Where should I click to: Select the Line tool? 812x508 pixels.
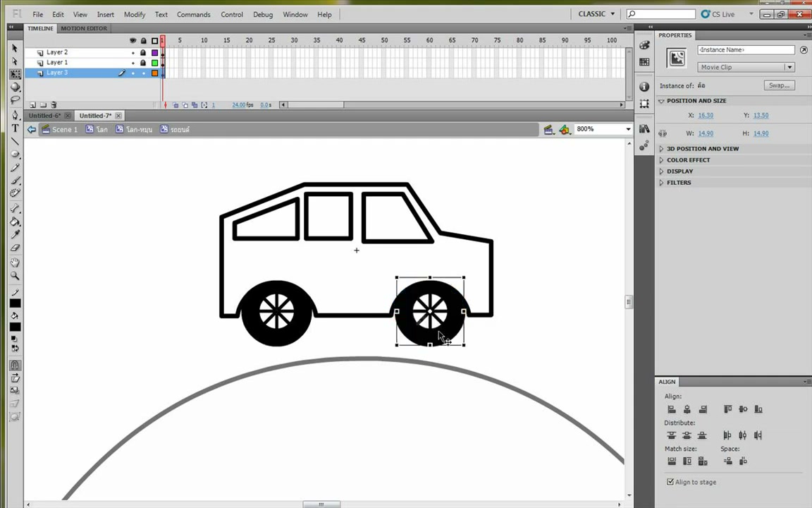coord(15,141)
